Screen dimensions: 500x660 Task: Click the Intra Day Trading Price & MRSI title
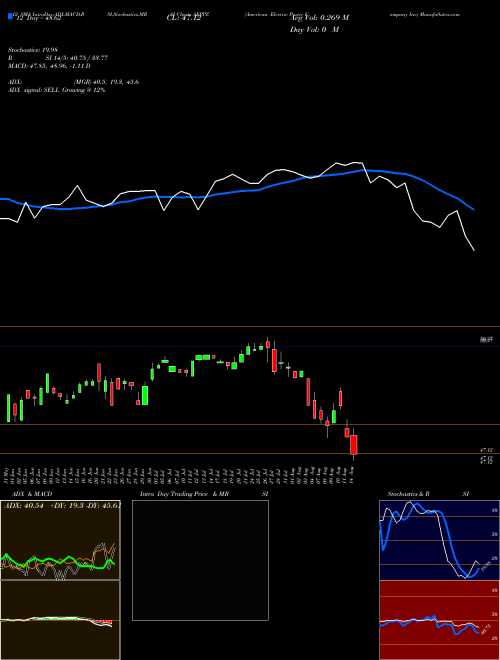[204, 494]
